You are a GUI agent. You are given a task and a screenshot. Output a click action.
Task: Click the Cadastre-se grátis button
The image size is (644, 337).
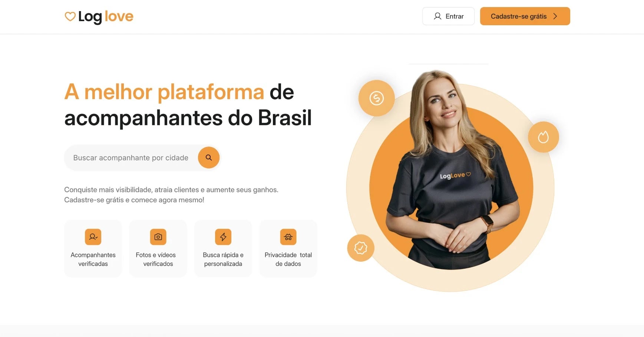pyautogui.click(x=525, y=16)
